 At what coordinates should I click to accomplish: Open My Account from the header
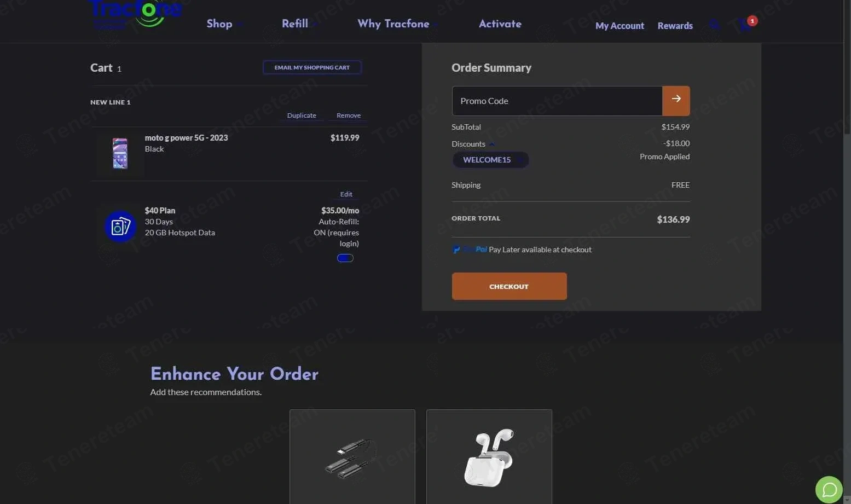click(620, 26)
